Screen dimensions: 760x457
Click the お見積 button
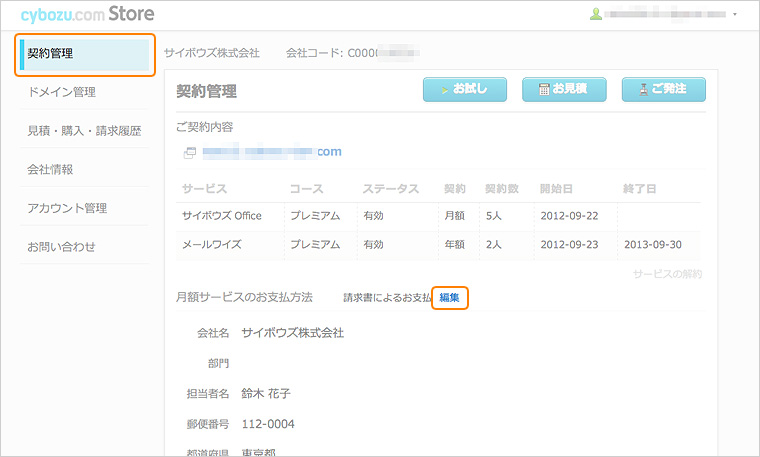point(564,89)
